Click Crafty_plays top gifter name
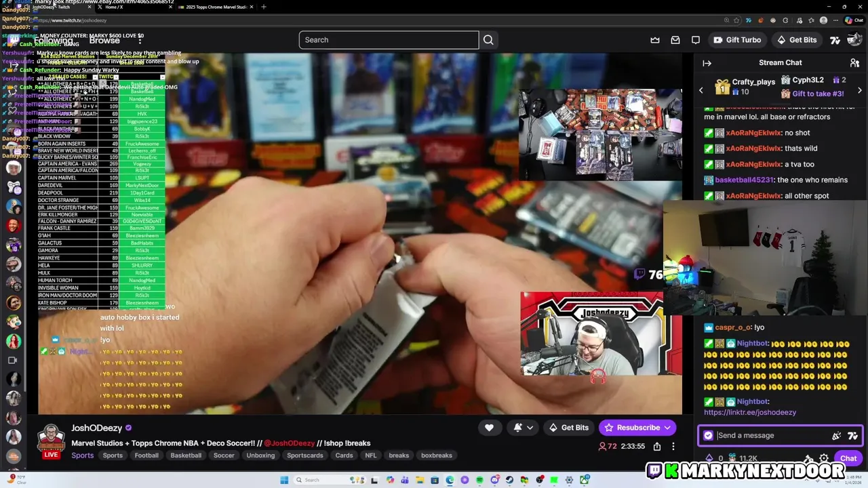The width and height of the screenshot is (868, 488). click(753, 82)
